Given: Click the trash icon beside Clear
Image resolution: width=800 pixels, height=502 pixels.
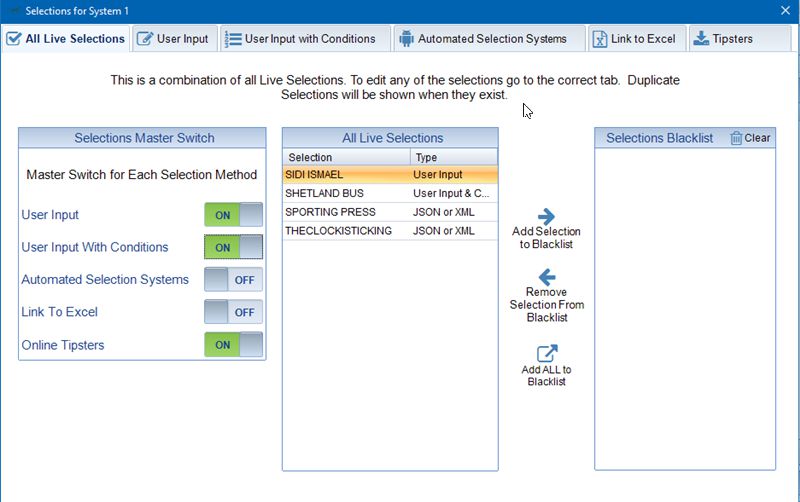Looking at the screenshot, I should pyautogui.click(x=736, y=138).
